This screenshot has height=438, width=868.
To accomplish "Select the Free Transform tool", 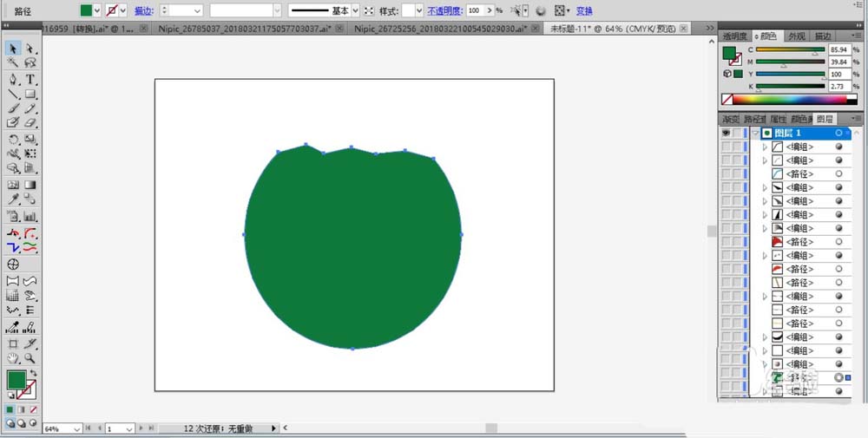I will tap(30, 154).
